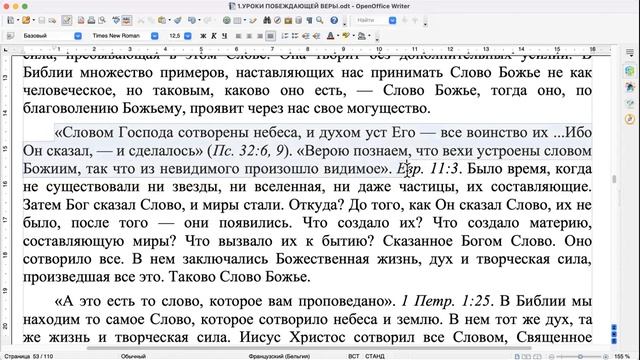
Task: Toggle Nonprinting Characters pilcrow button
Action: (309, 20)
